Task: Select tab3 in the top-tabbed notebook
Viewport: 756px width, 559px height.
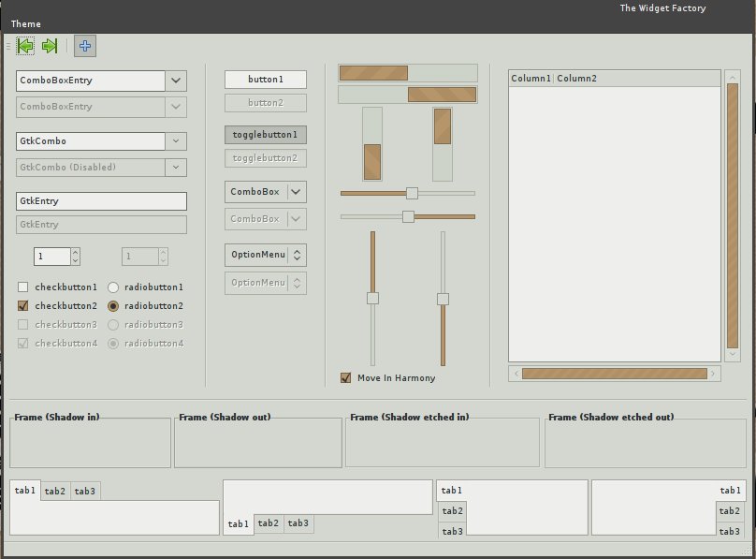Action: [x=85, y=492]
